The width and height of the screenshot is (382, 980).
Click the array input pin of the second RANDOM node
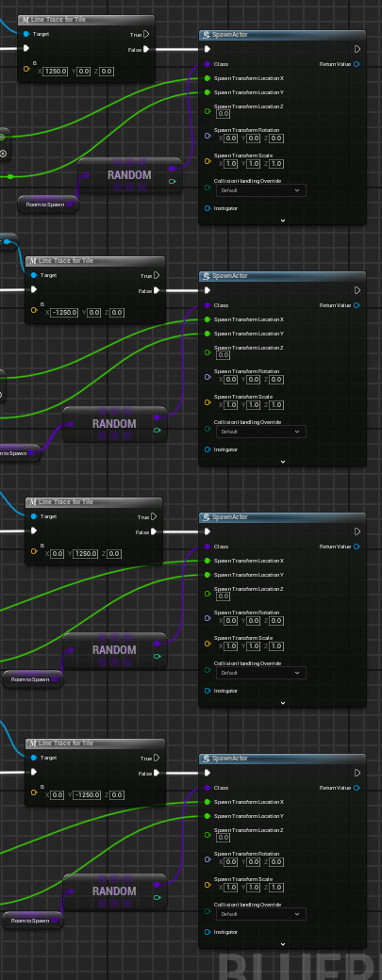pyautogui.click(x=71, y=424)
